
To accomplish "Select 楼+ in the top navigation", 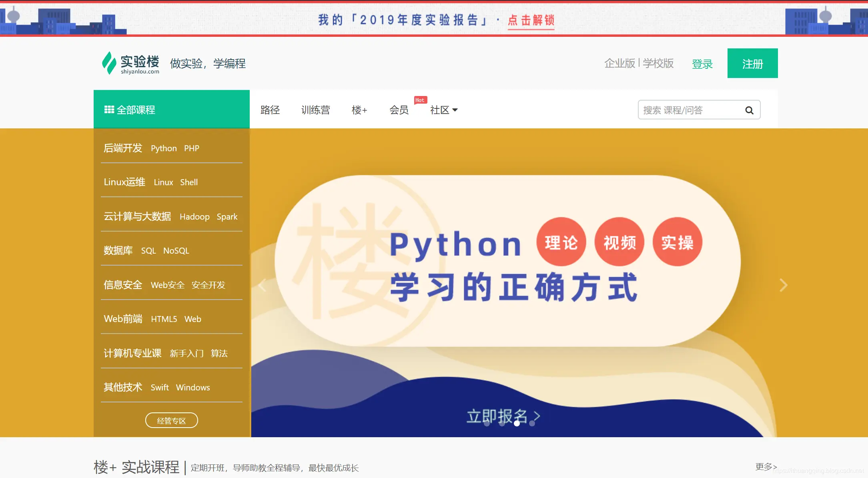I will 359,110.
